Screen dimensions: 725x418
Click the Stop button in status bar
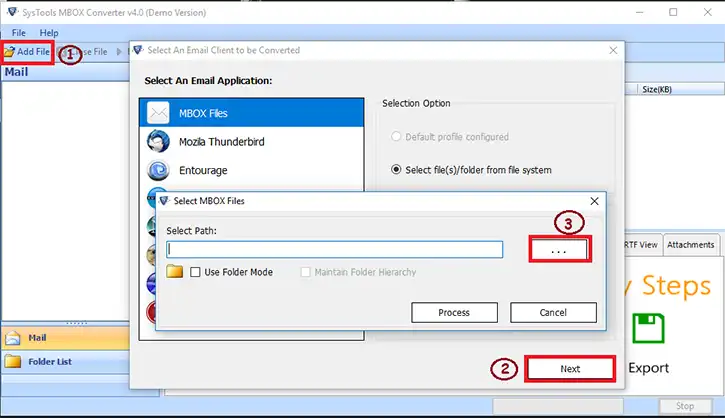(x=685, y=406)
